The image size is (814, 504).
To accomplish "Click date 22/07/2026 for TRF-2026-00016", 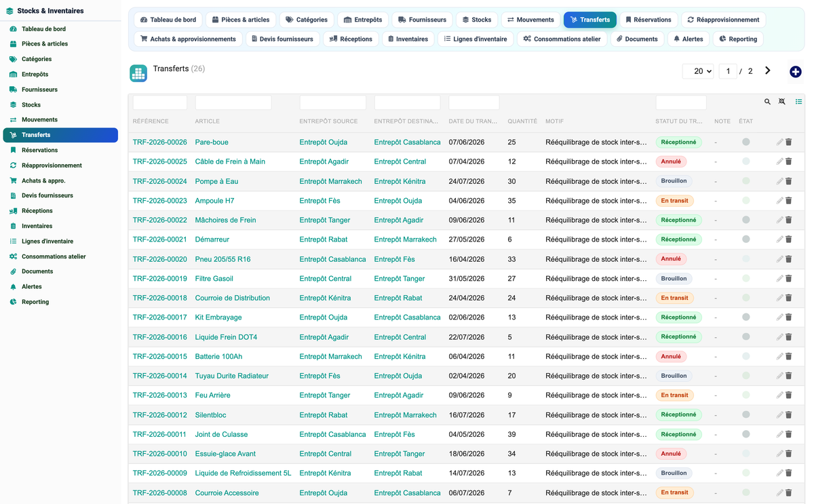I will 467,337.
